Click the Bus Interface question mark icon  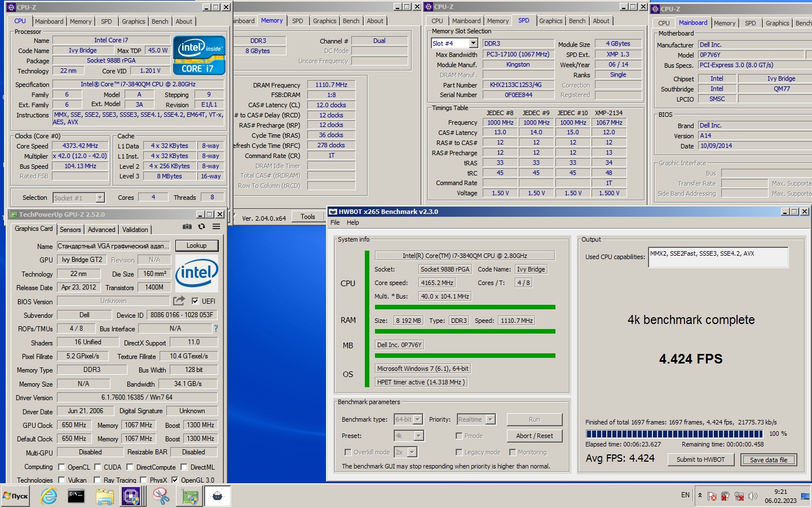click(215, 329)
